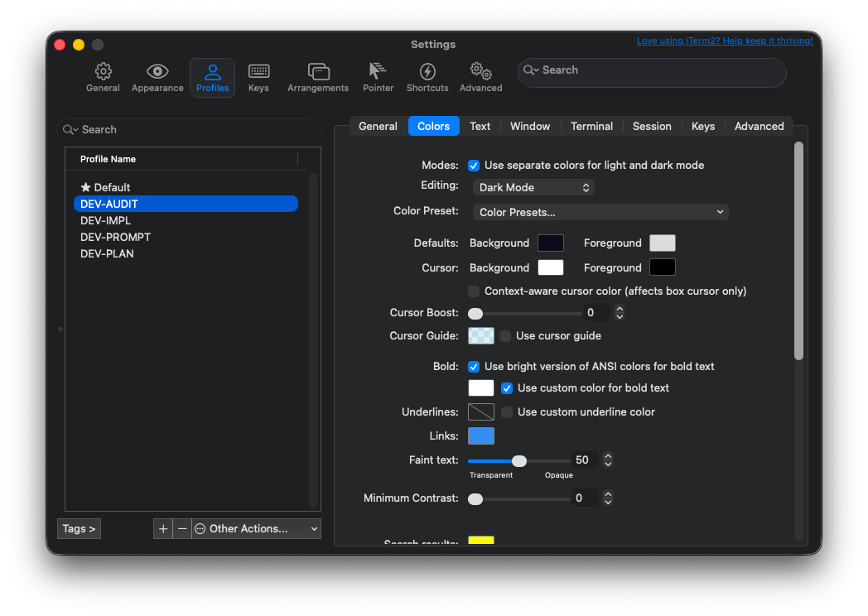This screenshot has height=616, width=868.
Task: Click the iTerm2 donation link
Action: 725,40
